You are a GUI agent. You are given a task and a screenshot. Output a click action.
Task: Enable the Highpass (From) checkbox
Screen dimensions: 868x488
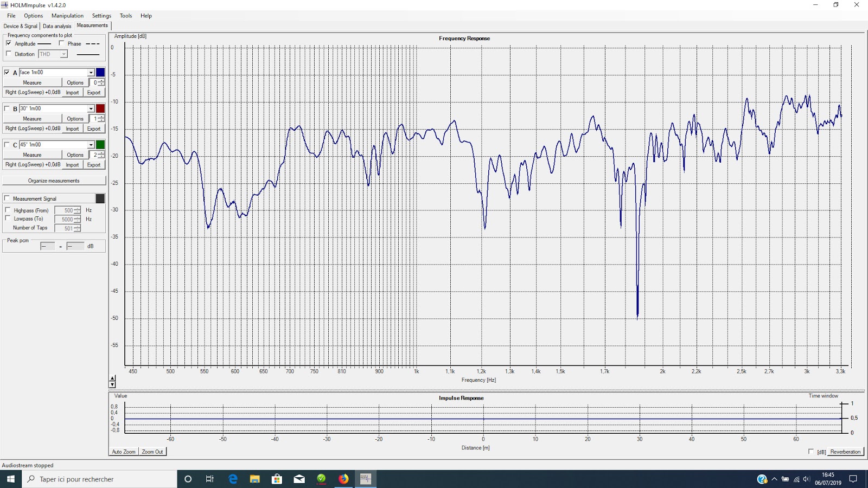8,210
